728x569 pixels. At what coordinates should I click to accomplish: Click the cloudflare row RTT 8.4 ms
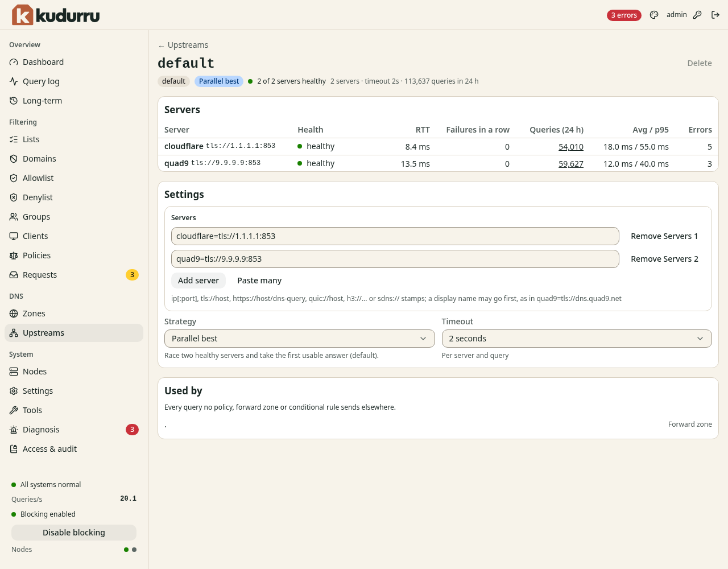[417, 147]
